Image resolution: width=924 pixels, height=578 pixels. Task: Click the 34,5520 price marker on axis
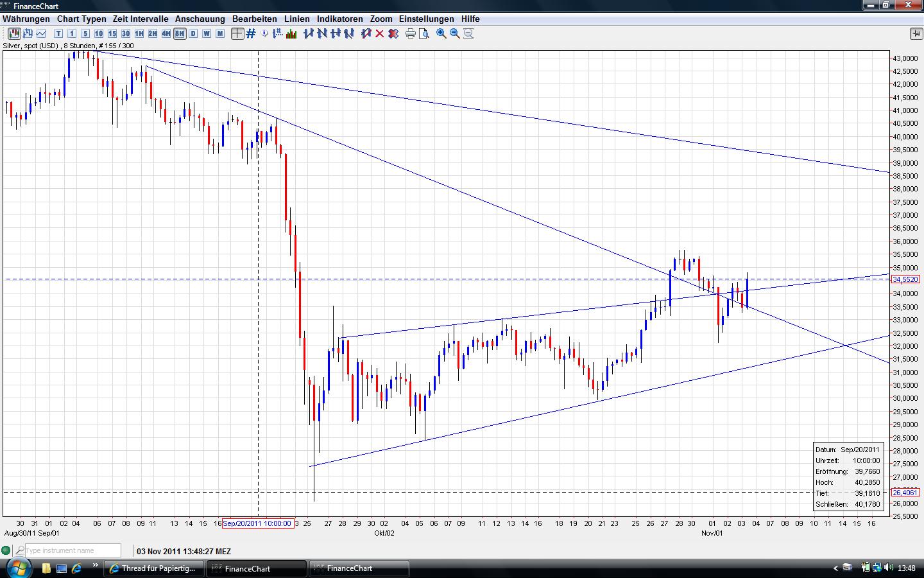click(x=905, y=279)
